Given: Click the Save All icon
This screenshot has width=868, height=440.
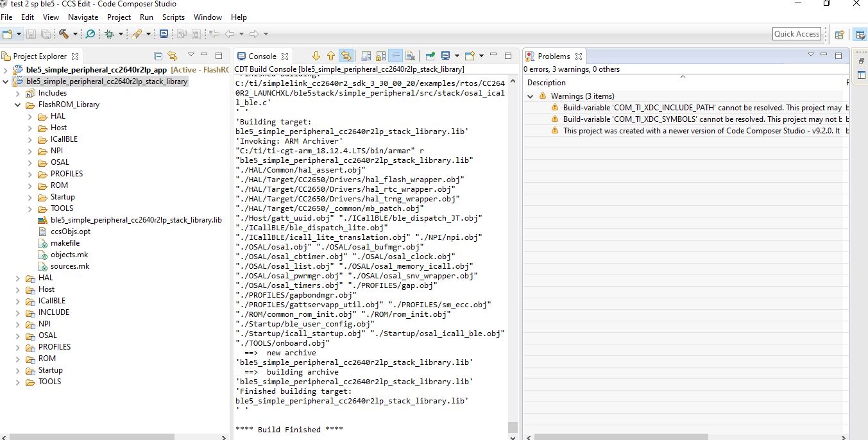Looking at the screenshot, I should tap(46, 34).
